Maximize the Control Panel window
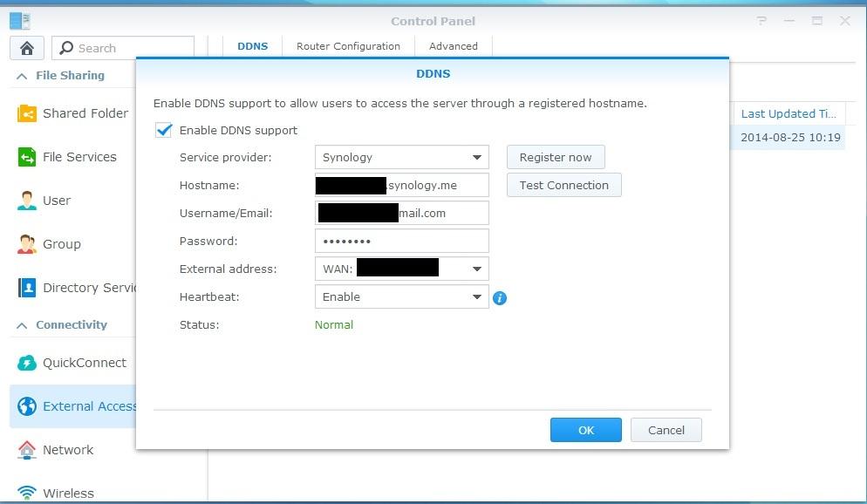The height and width of the screenshot is (504, 867). point(816,21)
